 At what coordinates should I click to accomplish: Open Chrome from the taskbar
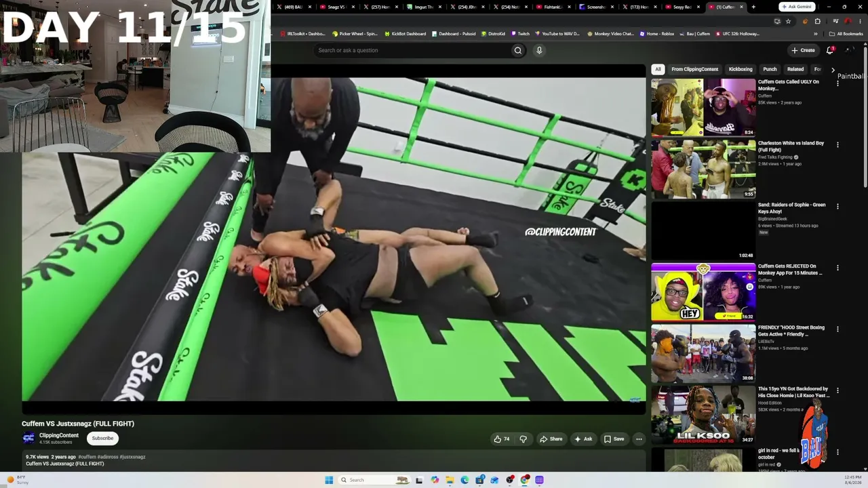click(525, 480)
